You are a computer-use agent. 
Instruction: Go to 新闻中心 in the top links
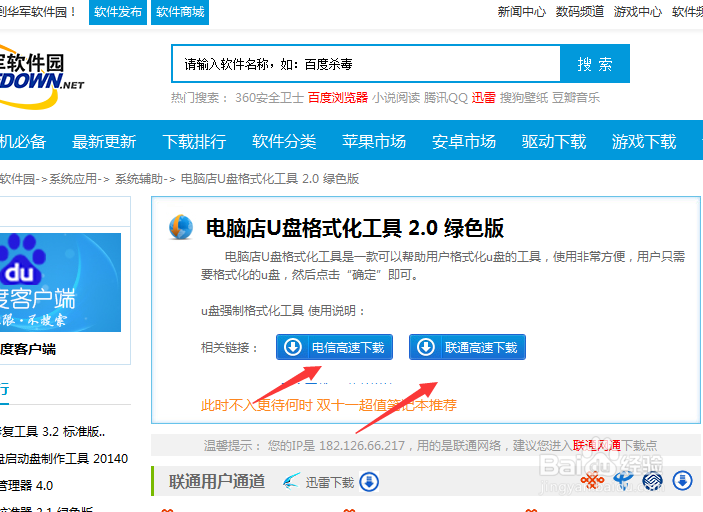pos(521,12)
